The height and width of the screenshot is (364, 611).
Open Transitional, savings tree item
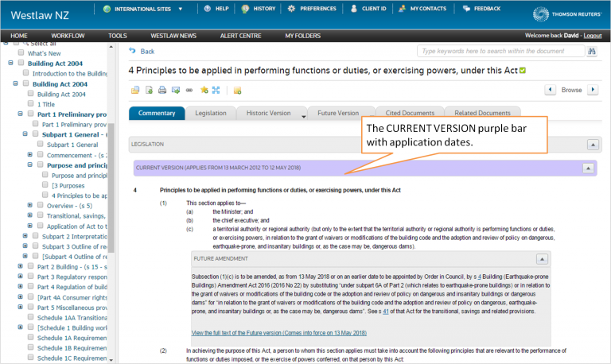coord(76,215)
